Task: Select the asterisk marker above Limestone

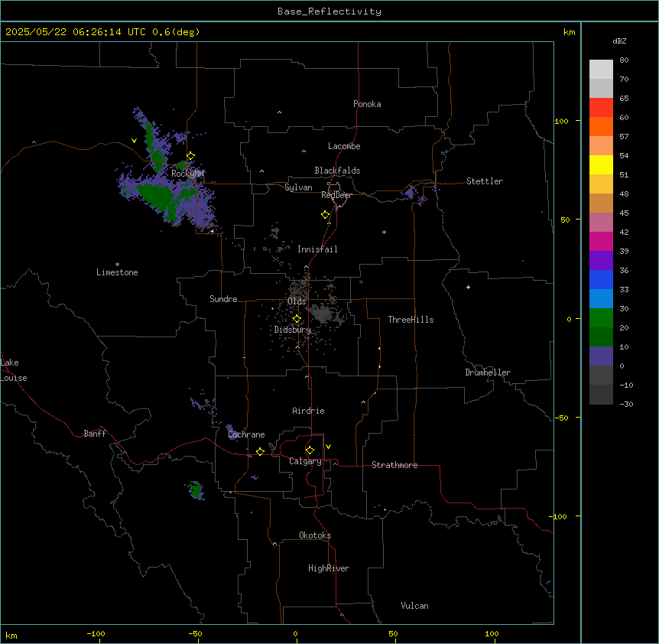Action: point(117,265)
